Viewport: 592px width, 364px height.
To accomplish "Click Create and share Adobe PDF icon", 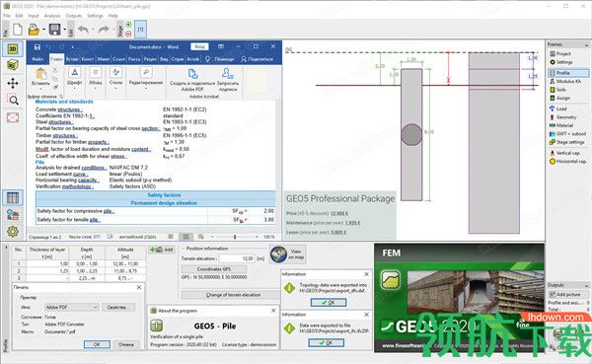I will coord(193,73).
